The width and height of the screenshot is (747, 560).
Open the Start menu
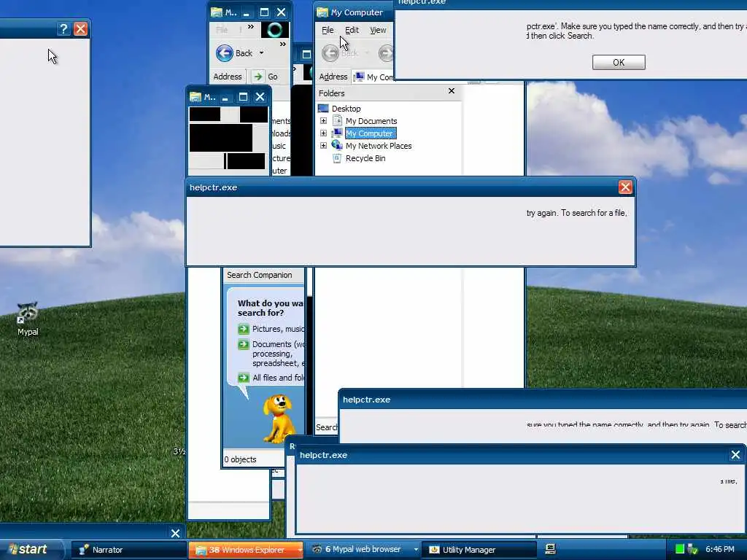31,549
